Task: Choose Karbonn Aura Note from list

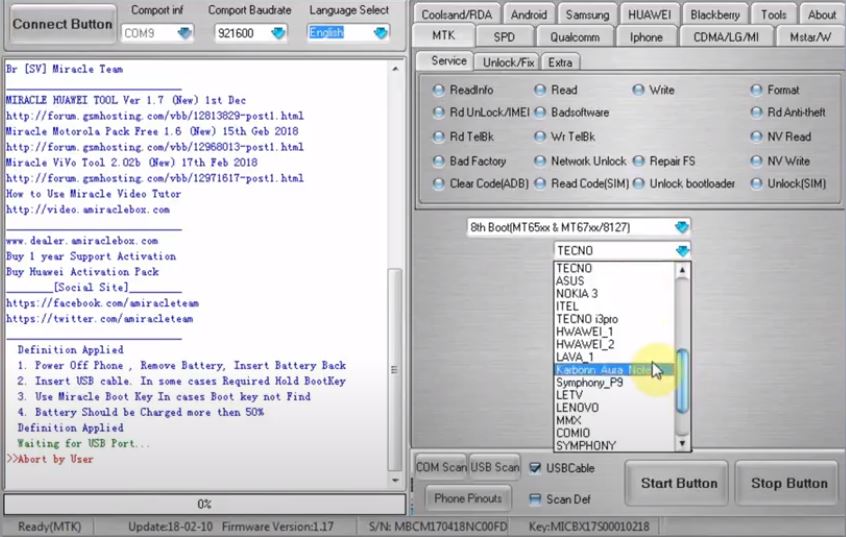Action: pyautogui.click(x=615, y=370)
